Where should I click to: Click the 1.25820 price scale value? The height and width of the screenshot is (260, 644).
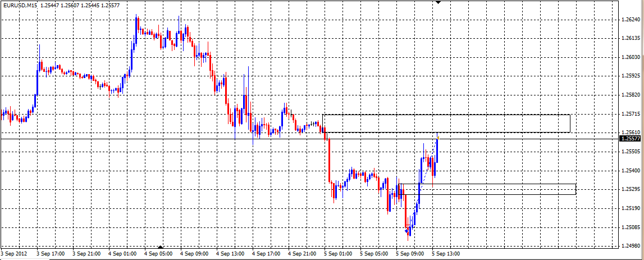pos(631,95)
